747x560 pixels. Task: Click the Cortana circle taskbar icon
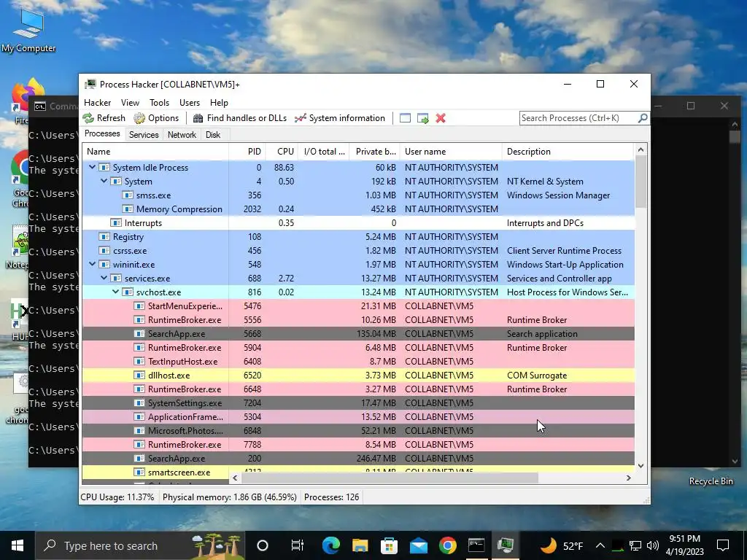pyautogui.click(x=263, y=545)
